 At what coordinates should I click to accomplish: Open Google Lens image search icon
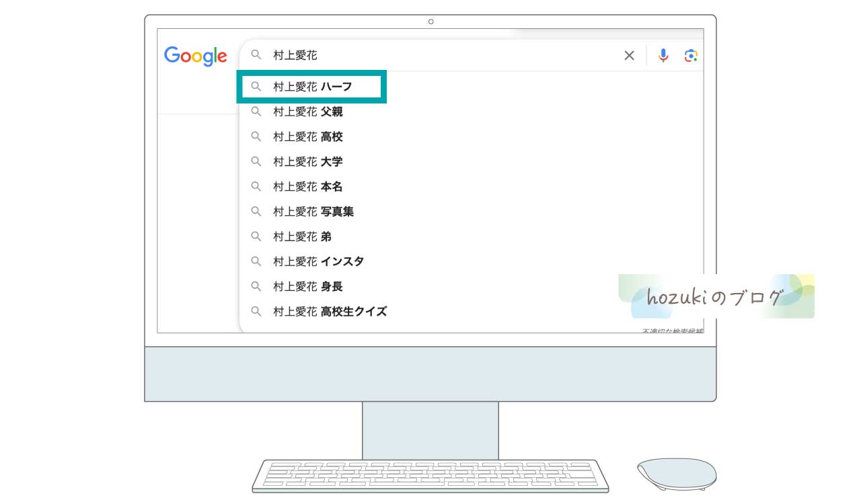(x=691, y=56)
